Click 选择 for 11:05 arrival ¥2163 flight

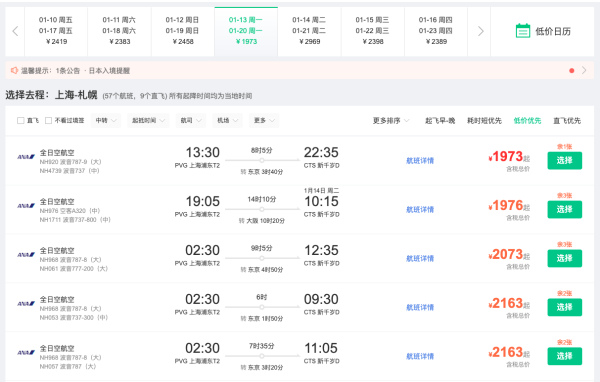coord(564,356)
